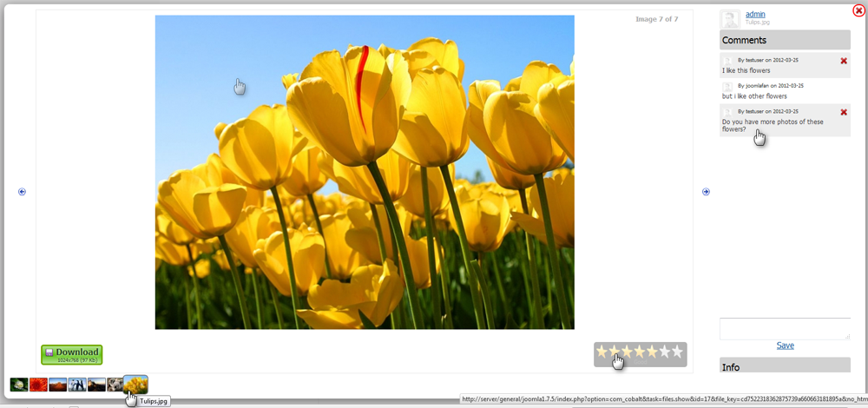
Task: Give the image a fifth-star rating
Action: (653, 352)
